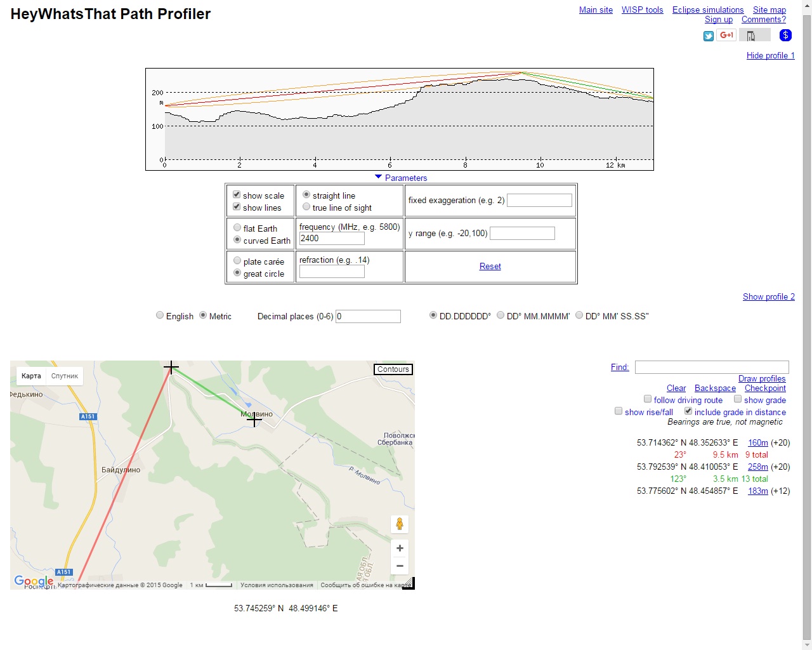Image resolution: width=812 pixels, height=650 pixels.
Task: Click the 183m elevation link
Action: [x=758, y=491]
